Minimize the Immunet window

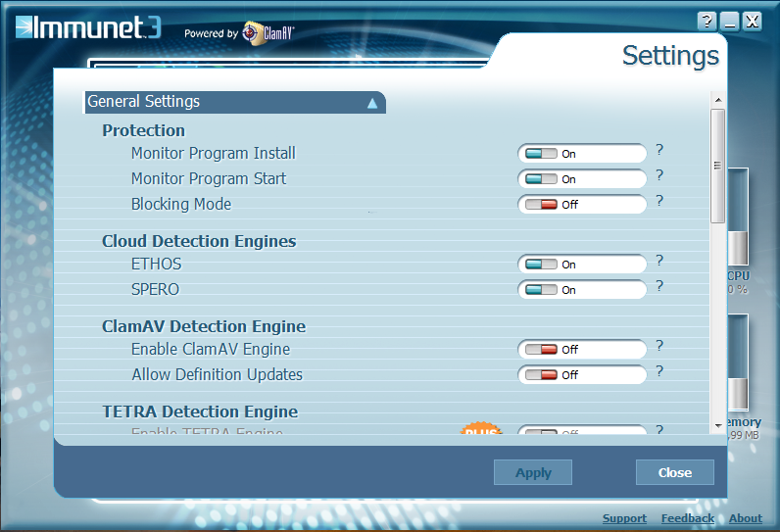[x=729, y=22]
